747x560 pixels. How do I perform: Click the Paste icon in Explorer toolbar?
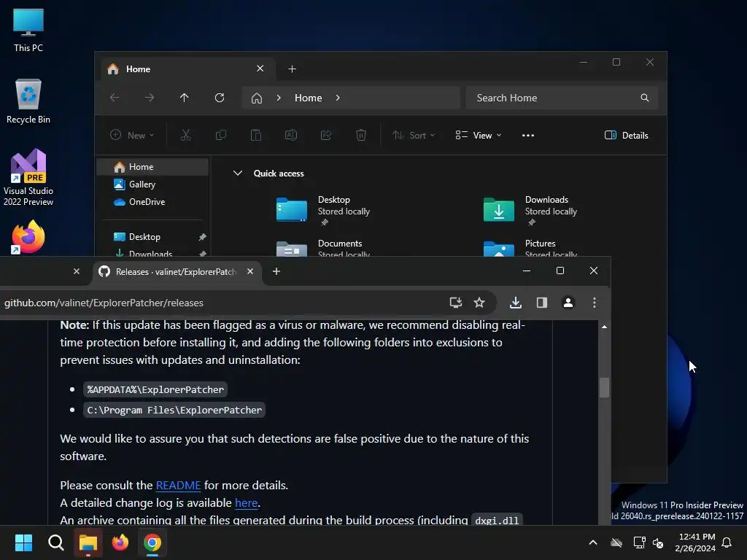pos(256,135)
